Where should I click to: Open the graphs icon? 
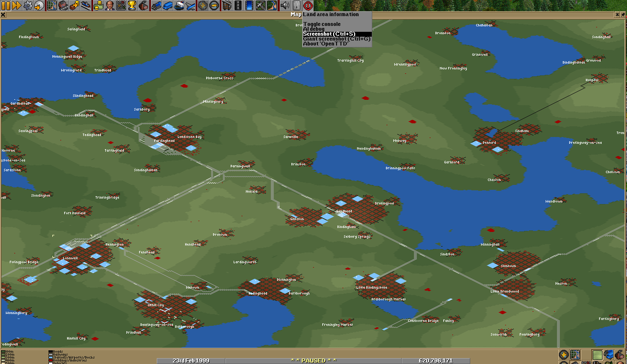click(x=121, y=5)
